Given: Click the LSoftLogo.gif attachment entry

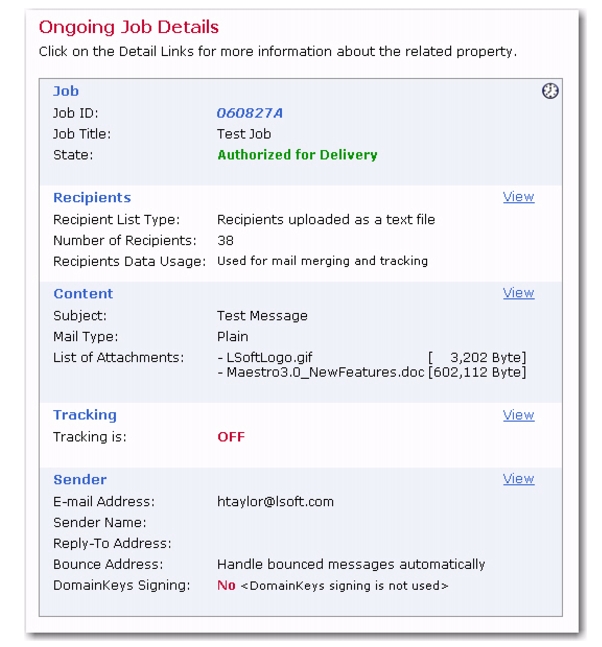Looking at the screenshot, I should point(265,357).
